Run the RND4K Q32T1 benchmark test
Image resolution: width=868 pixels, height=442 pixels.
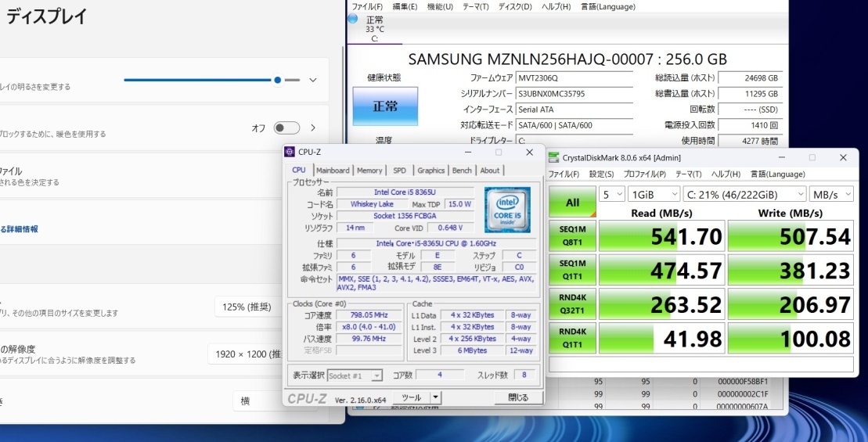coord(573,304)
